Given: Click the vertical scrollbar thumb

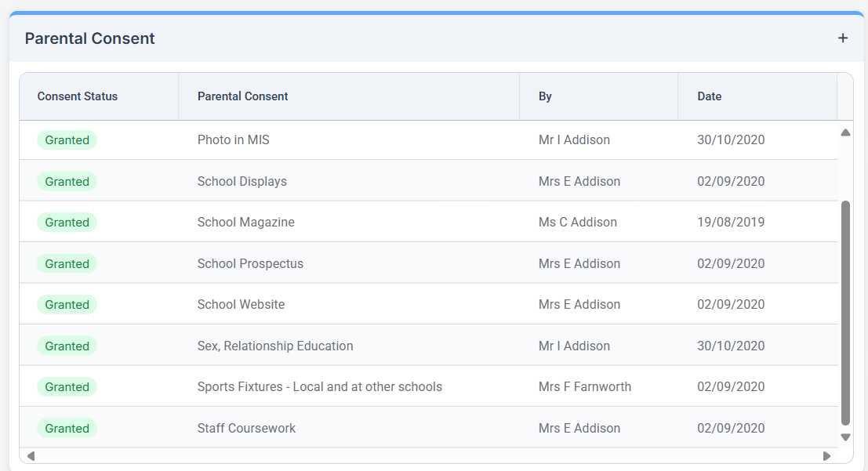Looking at the screenshot, I should click(845, 313).
